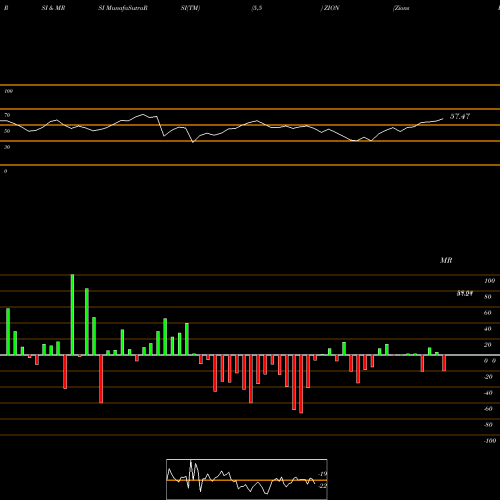This screenshot has height=500, width=500.
Task: Click the 40 label on MR axis
Action: point(488,329)
